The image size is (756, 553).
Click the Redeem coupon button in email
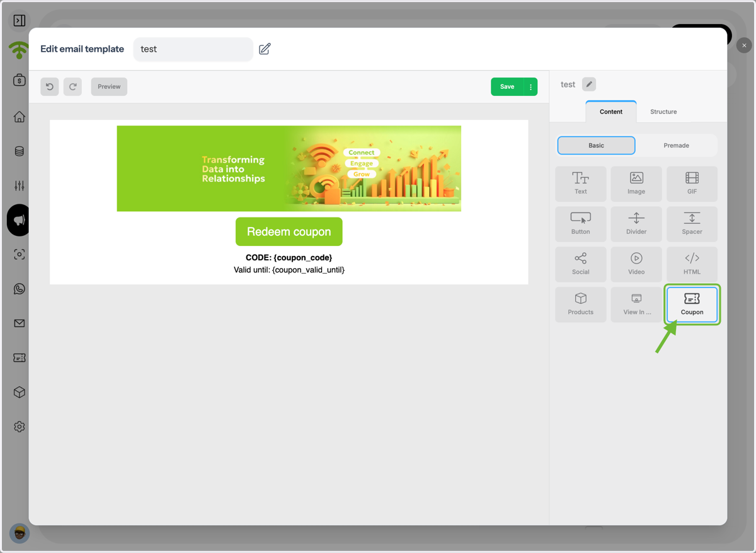click(x=289, y=231)
